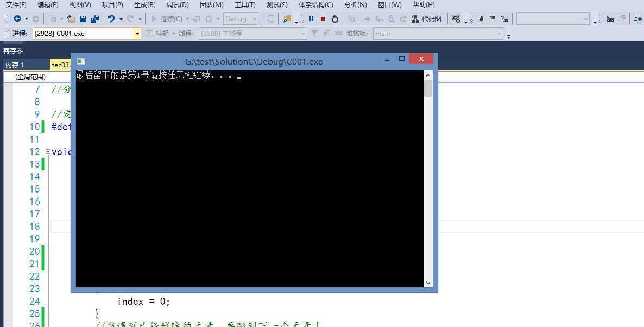Click the thread filter funnel icon
Image resolution: width=644 pixels, height=327 pixels.
pyautogui.click(x=314, y=34)
